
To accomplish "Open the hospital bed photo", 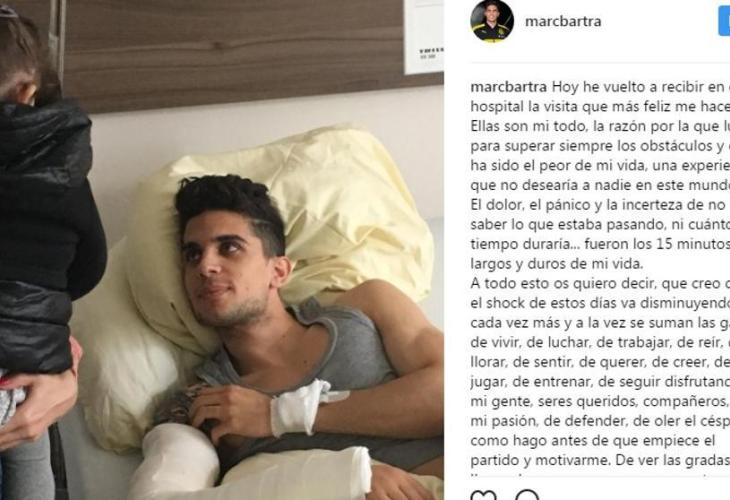I will 222,250.
